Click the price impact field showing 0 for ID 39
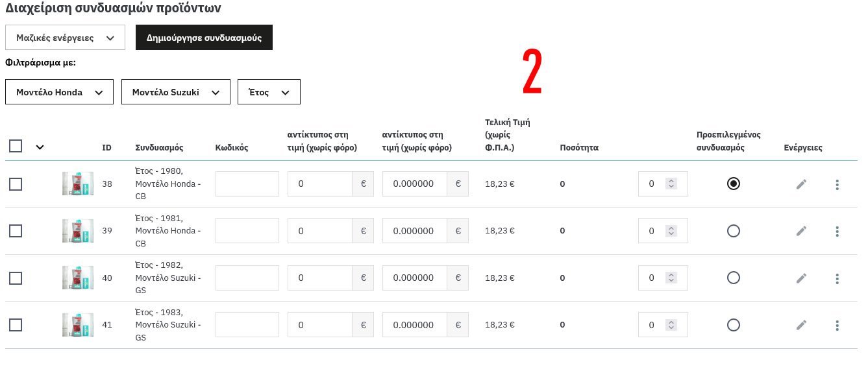Screen dimensions: 868x371 320,231
